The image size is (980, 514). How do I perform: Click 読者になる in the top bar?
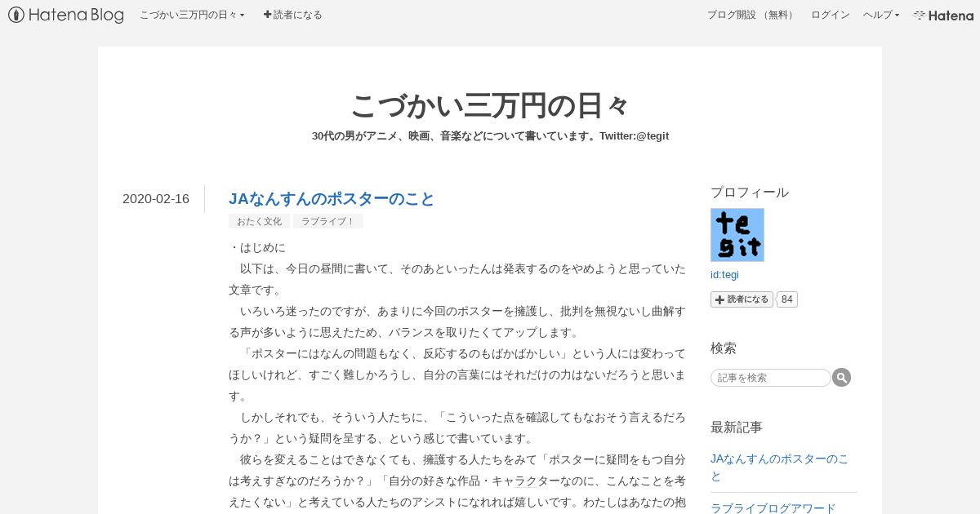[x=293, y=15]
